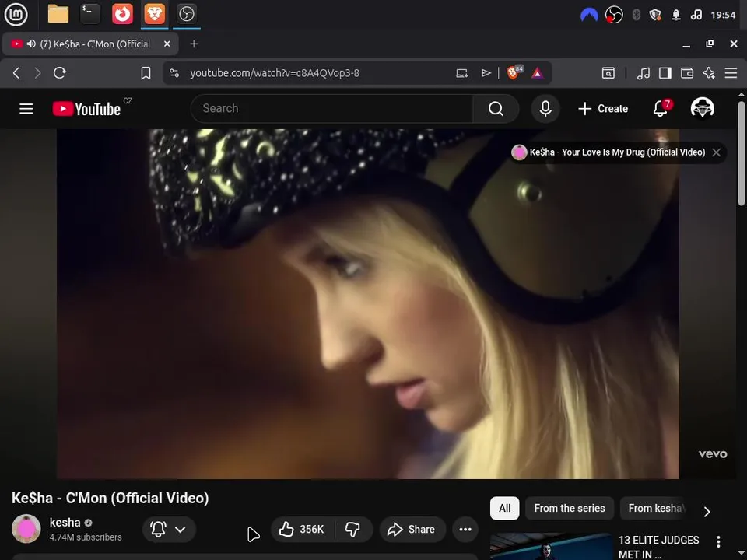Switch to the Brave browser in the panel

click(x=154, y=14)
